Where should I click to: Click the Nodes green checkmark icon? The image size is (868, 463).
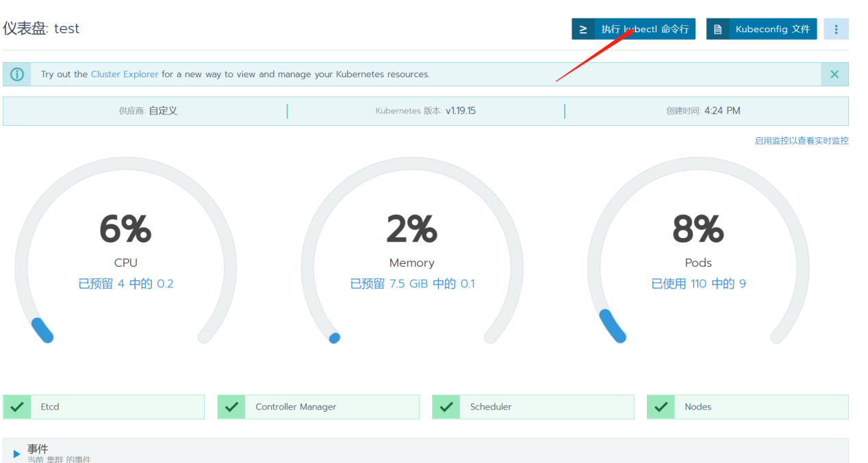click(x=661, y=407)
